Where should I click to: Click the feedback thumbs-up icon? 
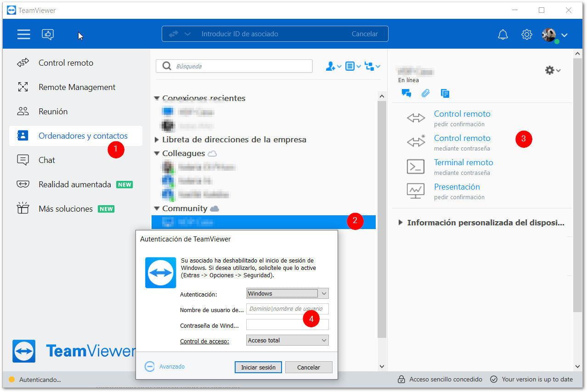point(48,34)
